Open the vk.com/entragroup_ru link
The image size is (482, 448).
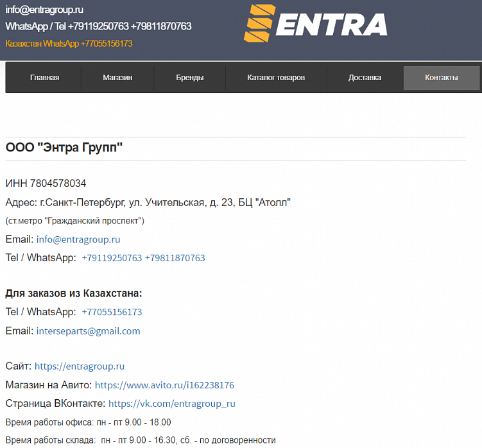click(172, 404)
